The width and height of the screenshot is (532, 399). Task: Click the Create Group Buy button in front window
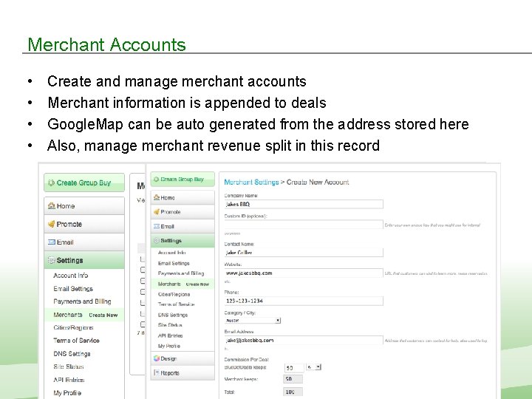coord(183,179)
